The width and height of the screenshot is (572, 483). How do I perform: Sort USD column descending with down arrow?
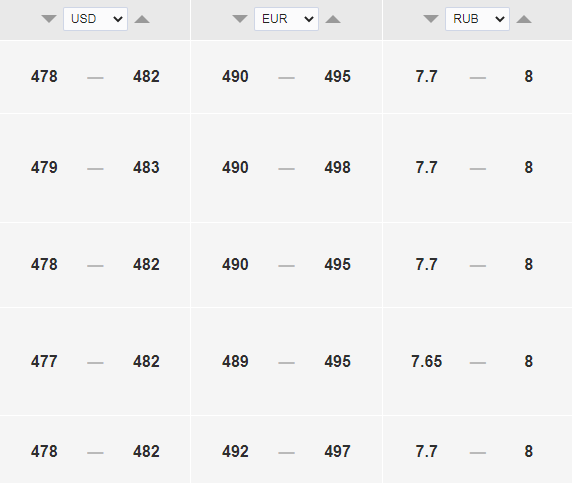(x=49, y=19)
